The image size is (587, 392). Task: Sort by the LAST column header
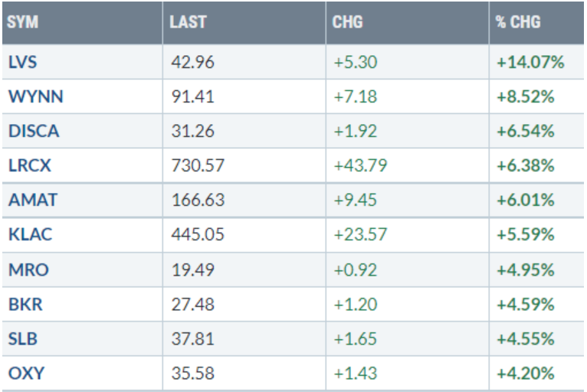pyautogui.click(x=189, y=22)
